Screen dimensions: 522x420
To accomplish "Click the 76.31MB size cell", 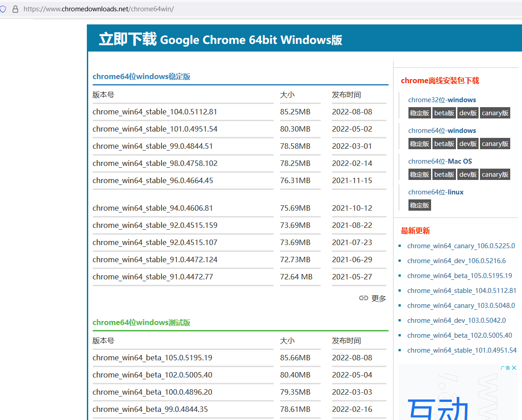I will tap(295, 181).
